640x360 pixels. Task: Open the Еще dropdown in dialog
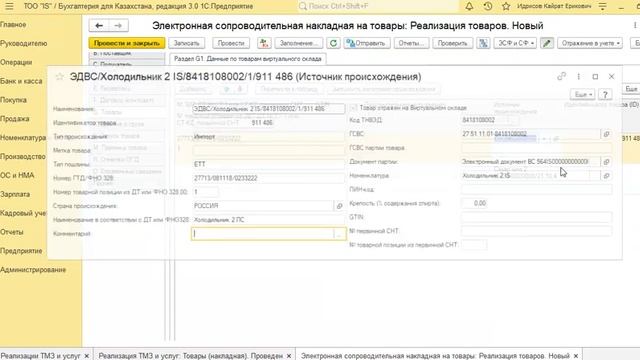point(582,94)
